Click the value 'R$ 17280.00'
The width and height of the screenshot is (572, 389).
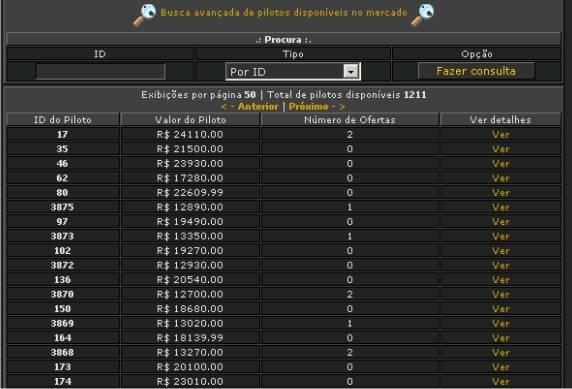(190, 178)
